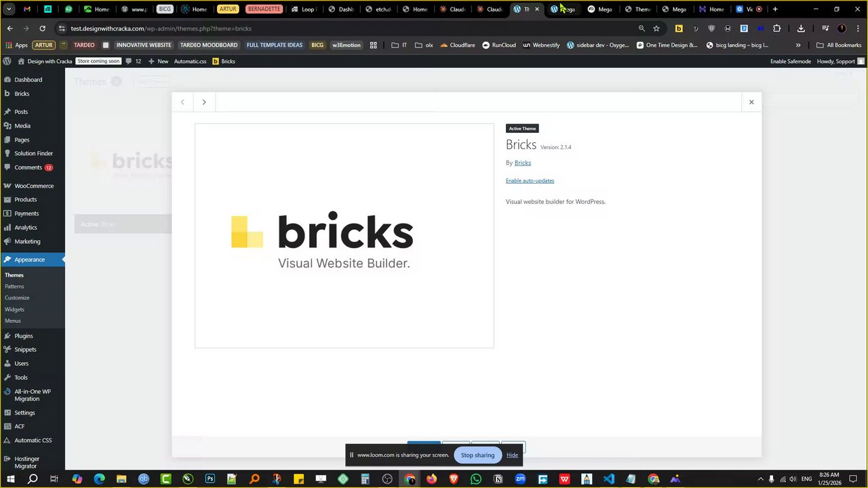Open Automatic CSS sidebar item
The image size is (868, 488).
pyautogui.click(x=33, y=440)
